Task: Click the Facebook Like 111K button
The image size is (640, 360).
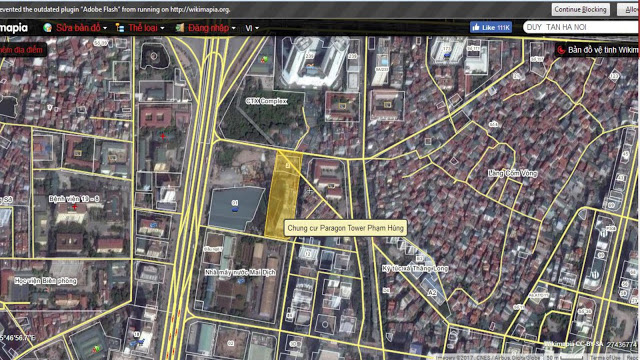Action: (x=491, y=27)
